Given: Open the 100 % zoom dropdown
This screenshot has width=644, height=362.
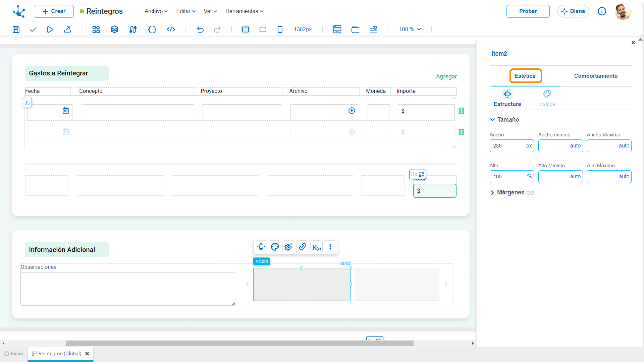Looking at the screenshot, I should click(x=410, y=29).
